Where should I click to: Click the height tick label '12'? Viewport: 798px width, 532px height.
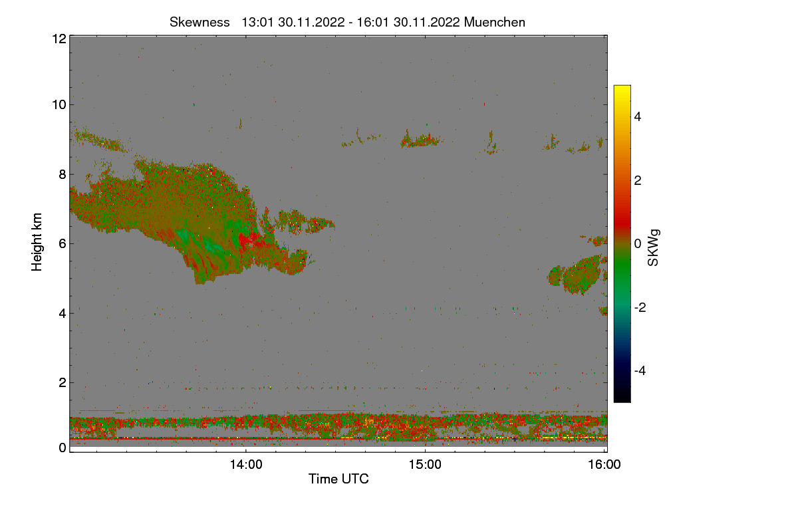point(59,39)
